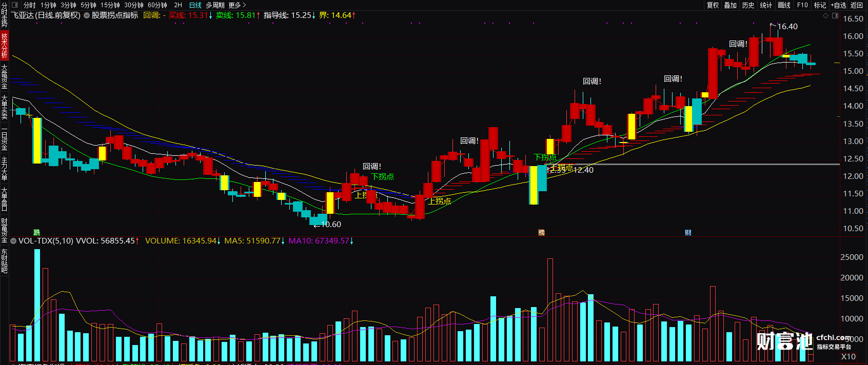Select the 30分钟 period

point(133,5)
